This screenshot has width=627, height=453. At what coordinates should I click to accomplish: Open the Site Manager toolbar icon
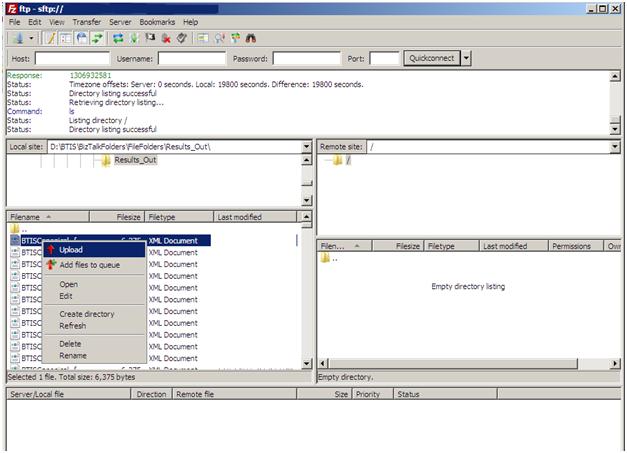(x=18, y=38)
